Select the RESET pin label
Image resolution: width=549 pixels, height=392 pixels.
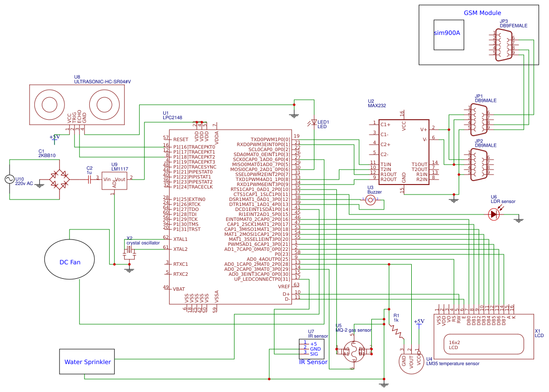click(x=181, y=140)
